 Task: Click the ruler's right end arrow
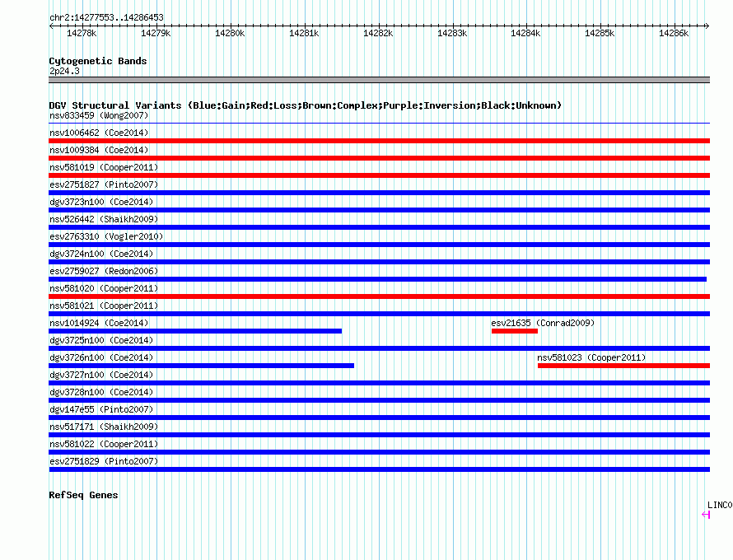[x=707, y=26]
